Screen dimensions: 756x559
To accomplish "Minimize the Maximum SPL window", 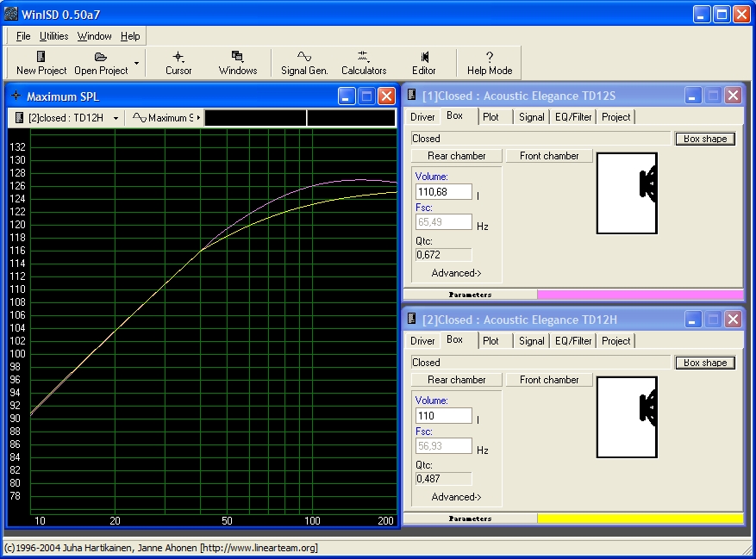I will pyautogui.click(x=347, y=96).
